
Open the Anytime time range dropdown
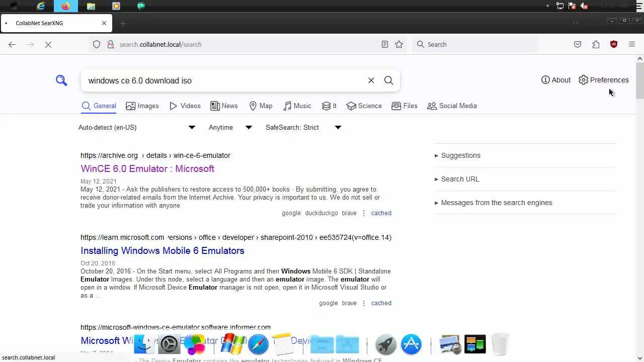pyautogui.click(x=230, y=127)
